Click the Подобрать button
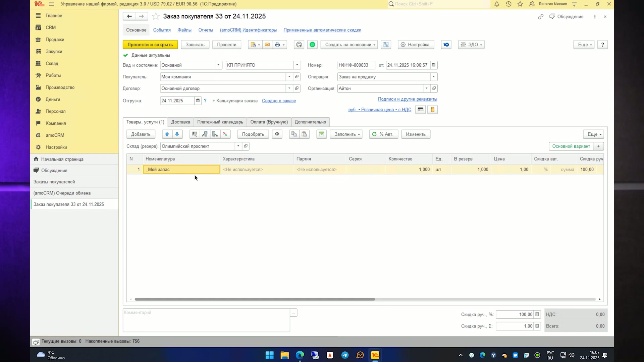This screenshot has width=644, height=362. 253,134
